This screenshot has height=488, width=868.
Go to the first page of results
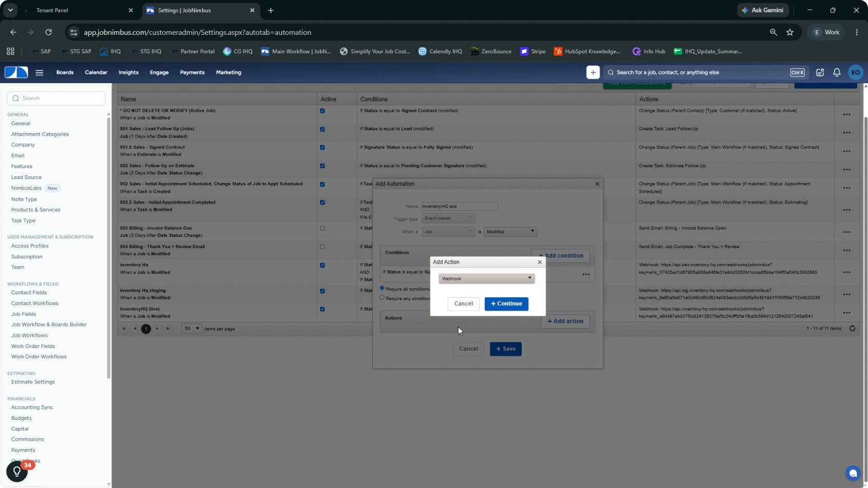[x=124, y=329]
